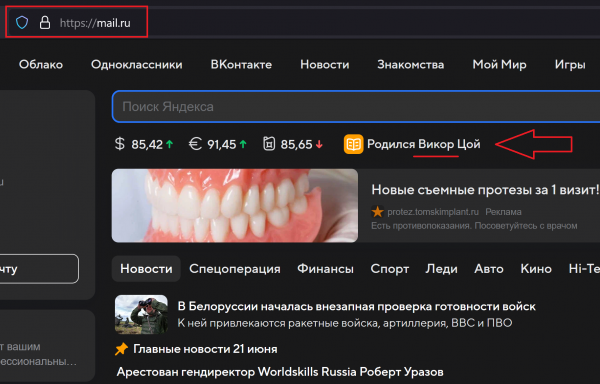
Task: Click the dollar rate 85,42
Action: pos(147,145)
